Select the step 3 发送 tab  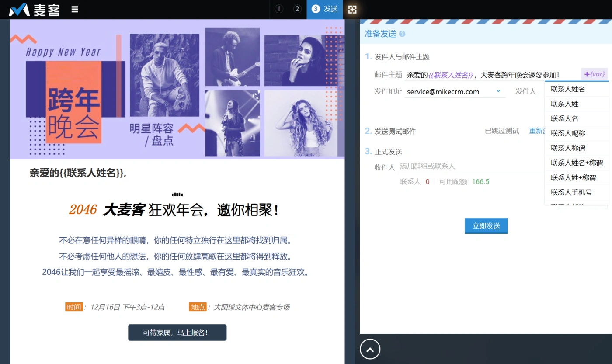point(325,9)
